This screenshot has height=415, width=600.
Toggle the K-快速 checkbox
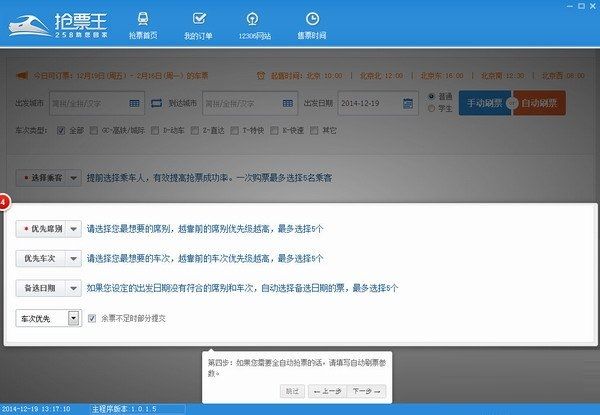pyautogui.click(x=274, y=130)
